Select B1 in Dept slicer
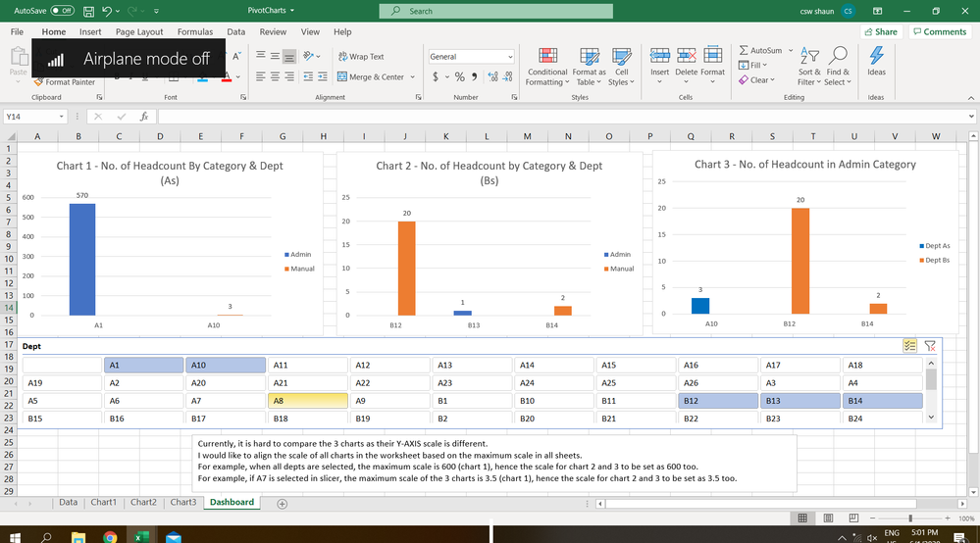 click(472, 401)
